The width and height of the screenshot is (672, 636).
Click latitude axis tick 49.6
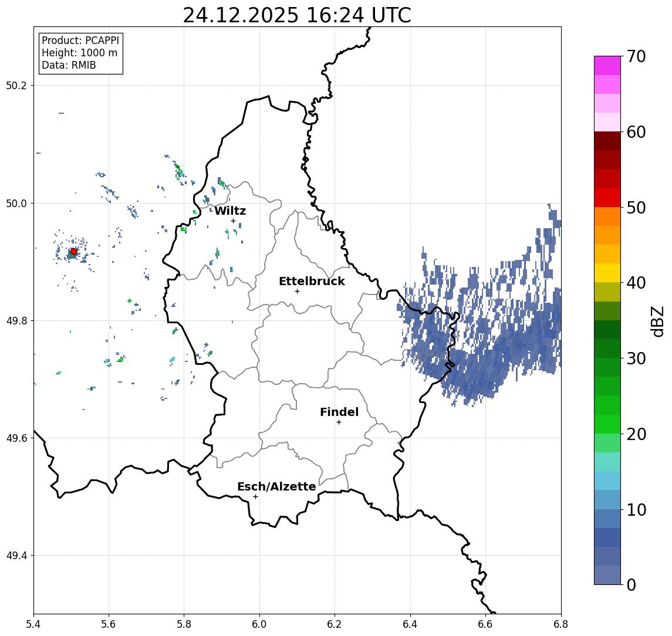point(16,438)
